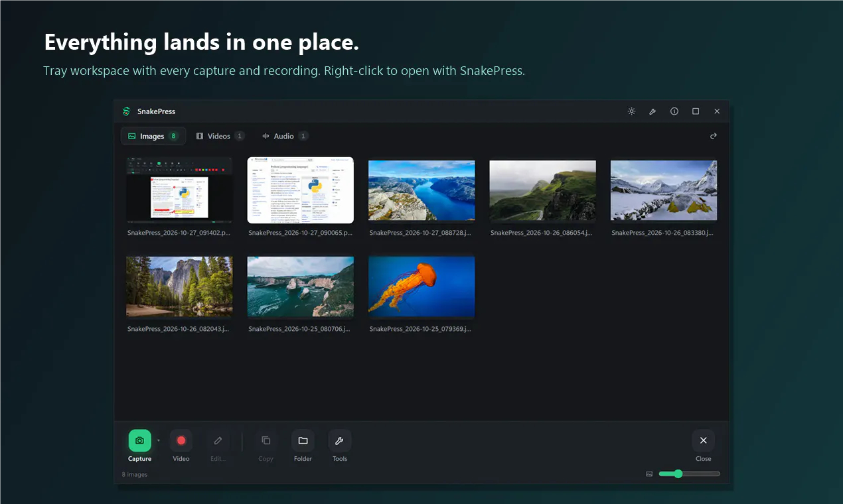Click the share arrow icon beside the tabs

[x=714, y=136]
